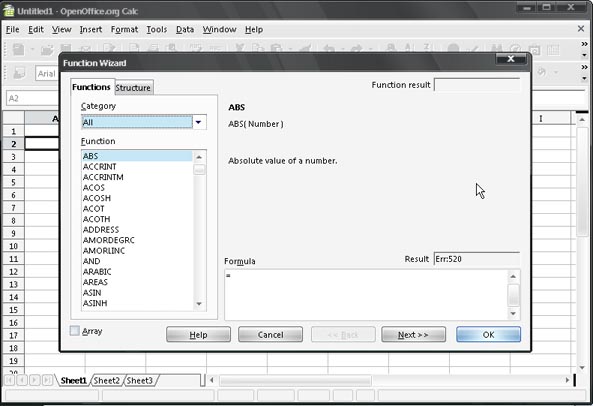
Task: Select ACCRINT in the function list
Action: click(137, 166)
